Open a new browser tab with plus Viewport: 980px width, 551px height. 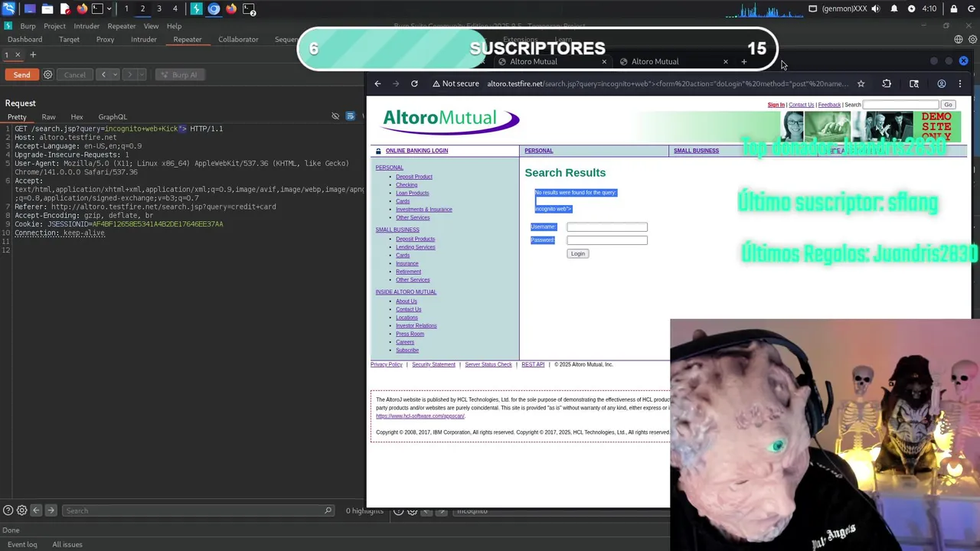(744, 61)
